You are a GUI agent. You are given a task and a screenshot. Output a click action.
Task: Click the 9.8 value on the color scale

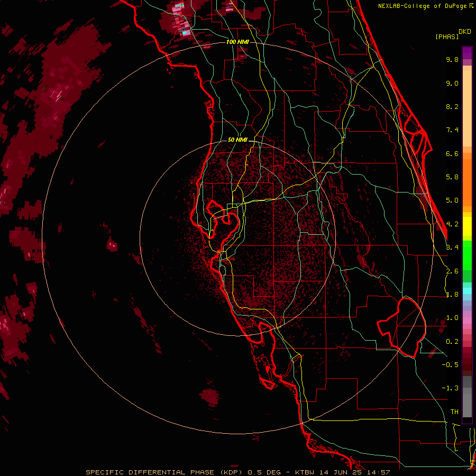click(x=452, y=59)
